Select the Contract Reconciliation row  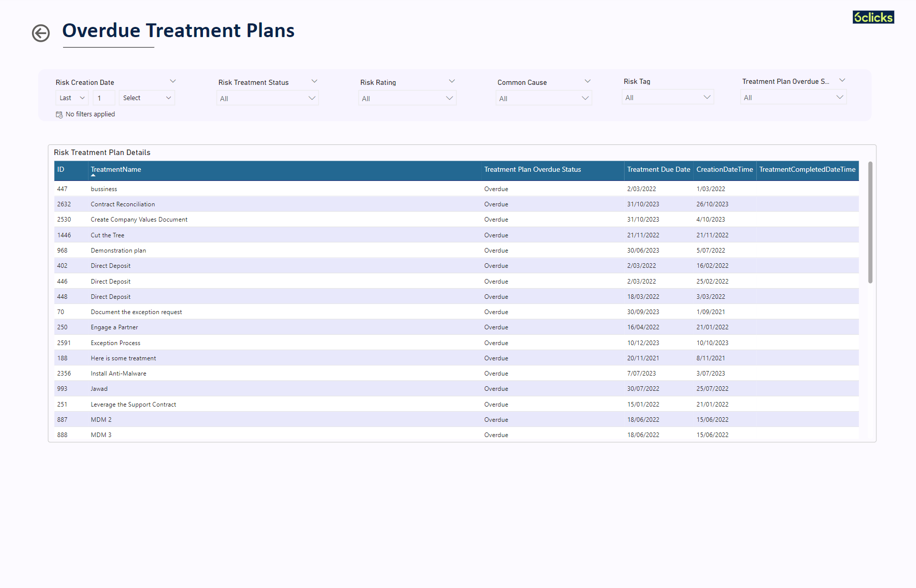tap(123, 204)
